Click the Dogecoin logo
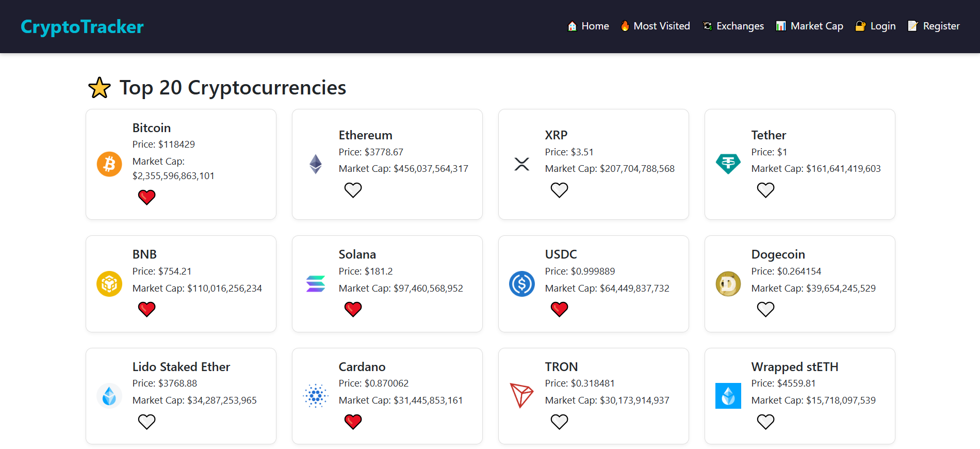980x449 pixels. [728, 283]
